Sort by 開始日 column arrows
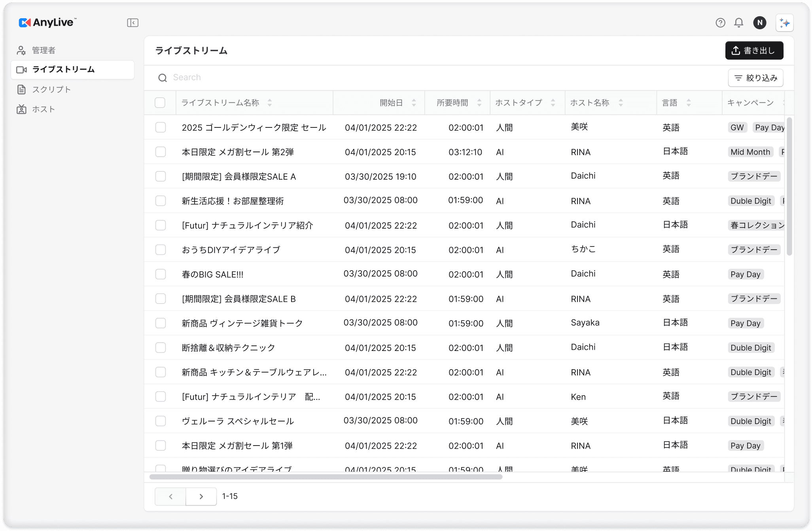The height and width of the screenshot is (531, 812). (x=414, y=103)
